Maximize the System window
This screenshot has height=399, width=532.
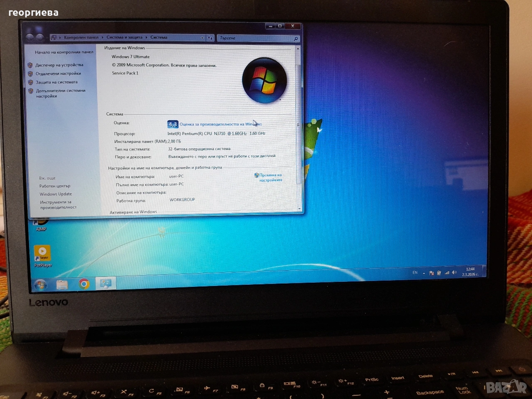point(280,26)
